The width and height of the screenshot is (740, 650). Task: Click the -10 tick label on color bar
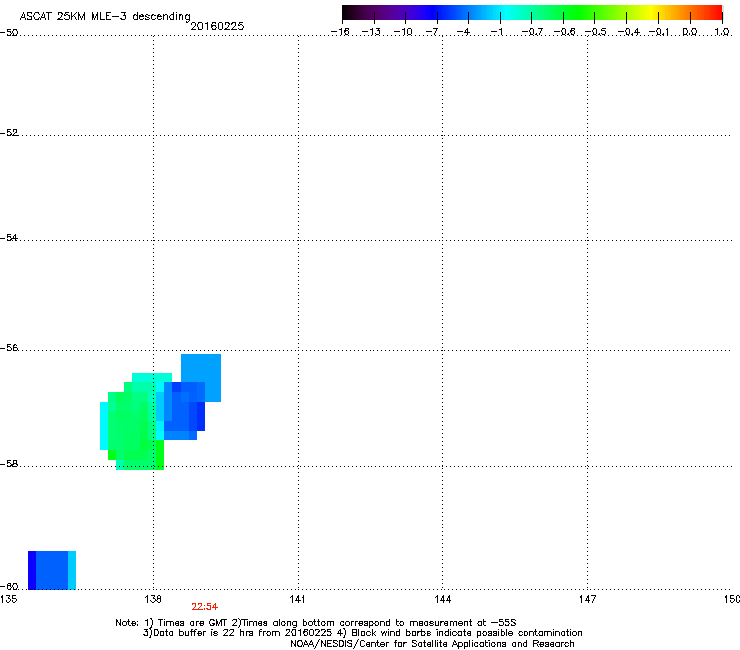[403, 32]
